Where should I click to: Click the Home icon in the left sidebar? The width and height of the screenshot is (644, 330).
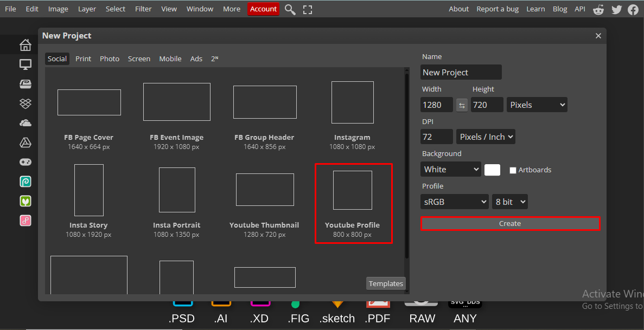click(25, 45)
